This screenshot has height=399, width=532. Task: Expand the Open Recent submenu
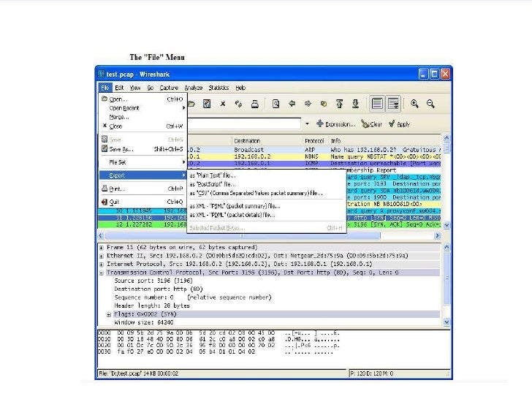coord(142,108)
